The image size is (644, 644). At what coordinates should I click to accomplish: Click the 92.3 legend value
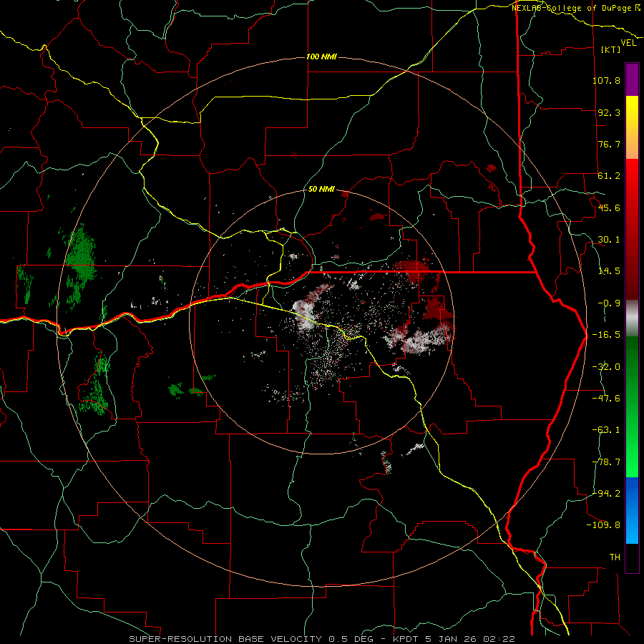pyautogui.click(x=609, y=112)
